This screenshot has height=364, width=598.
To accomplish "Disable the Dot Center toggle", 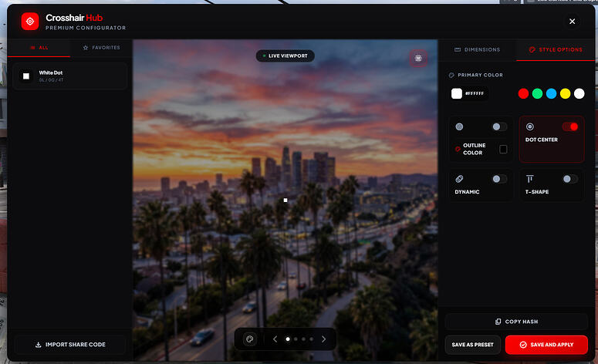I will [x=569, y=126].
